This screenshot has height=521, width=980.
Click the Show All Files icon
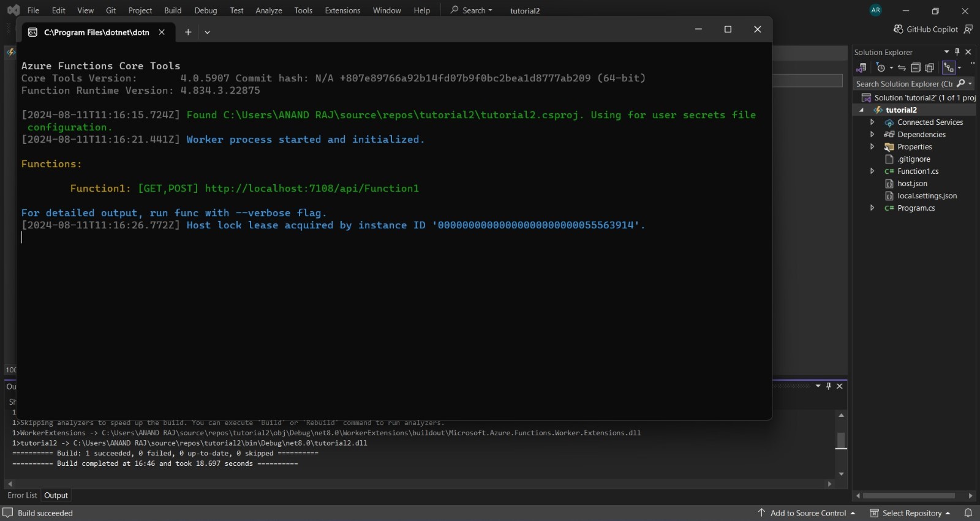[930, 67]
